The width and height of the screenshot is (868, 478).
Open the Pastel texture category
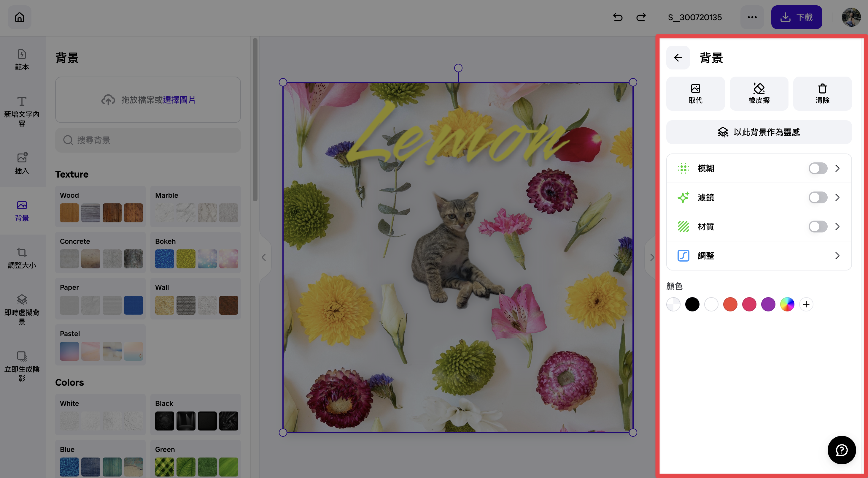click(100, 345)
